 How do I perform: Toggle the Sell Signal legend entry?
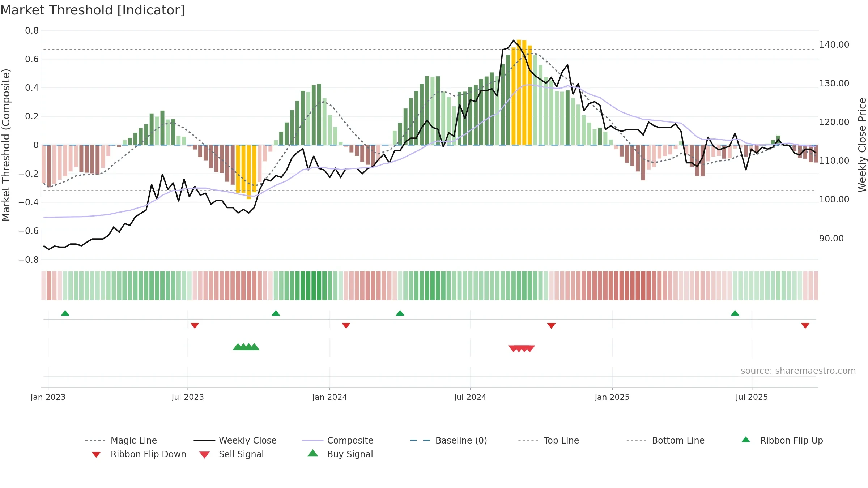coord(231,454)
